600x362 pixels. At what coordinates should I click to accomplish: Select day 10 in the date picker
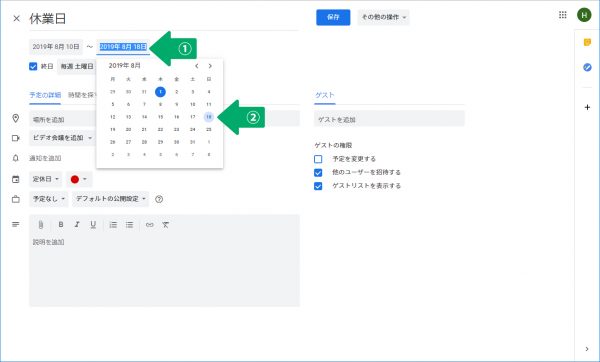(x=192, y=104)
